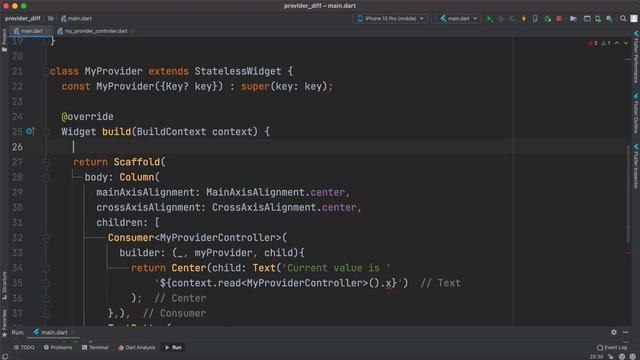Stop the running app with red square
640x360 pixels.
(559, 19)
